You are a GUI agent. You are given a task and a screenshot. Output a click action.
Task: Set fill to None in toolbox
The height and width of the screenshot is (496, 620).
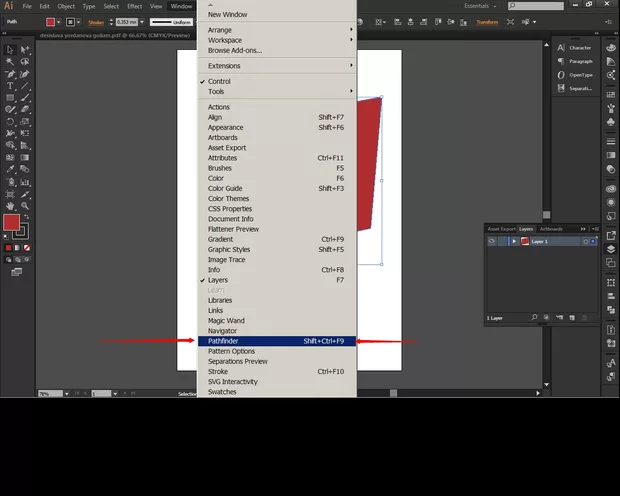pos(26,248)
